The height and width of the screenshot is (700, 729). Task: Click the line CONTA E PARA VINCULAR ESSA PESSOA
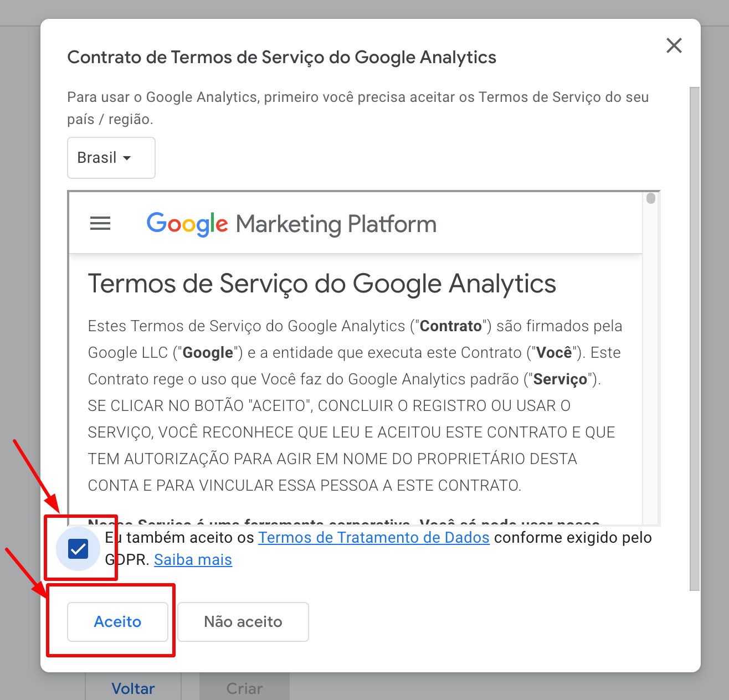point(305,486)
